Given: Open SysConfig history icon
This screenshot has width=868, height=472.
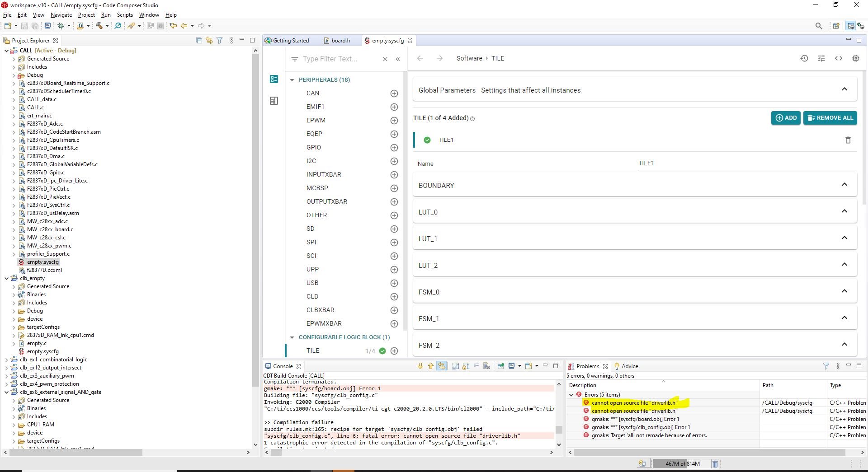Looking at the screenshot, I should coord(804,58).
